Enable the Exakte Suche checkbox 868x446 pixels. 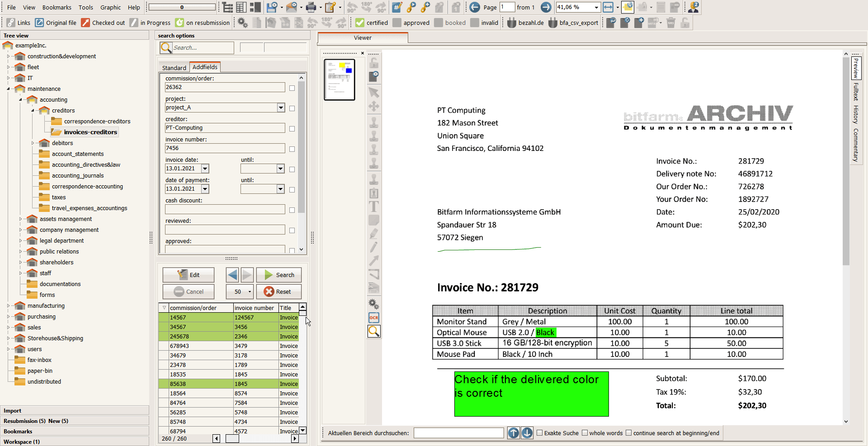539,433
